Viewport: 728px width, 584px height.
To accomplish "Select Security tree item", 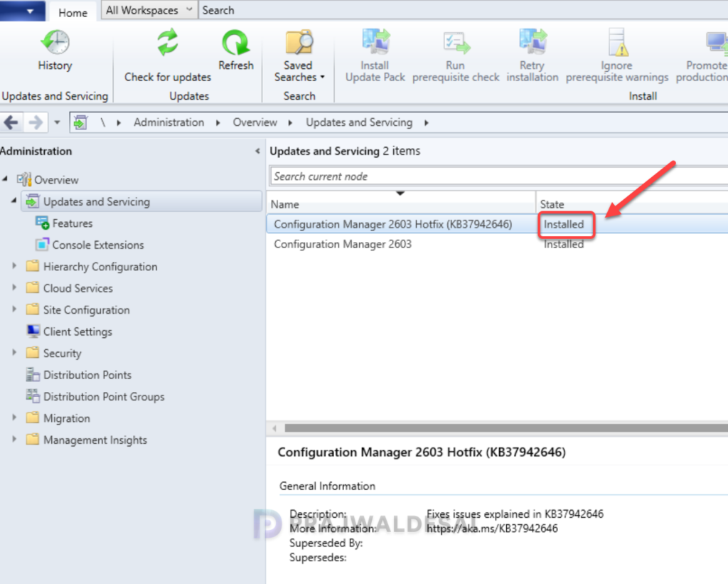I will click(62, 353).
